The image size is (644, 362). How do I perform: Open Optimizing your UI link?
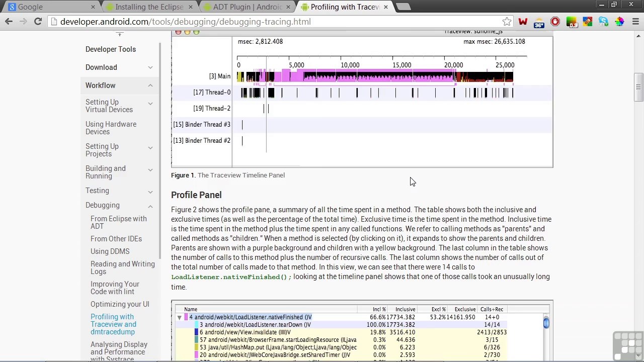coord(120,304)
